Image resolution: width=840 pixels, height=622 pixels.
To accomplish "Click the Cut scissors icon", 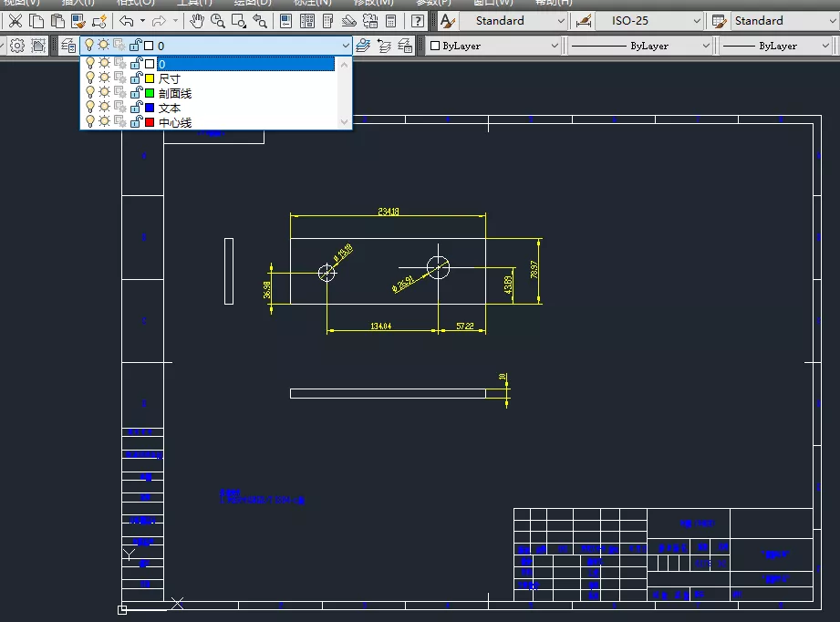I will click(15, 21).
